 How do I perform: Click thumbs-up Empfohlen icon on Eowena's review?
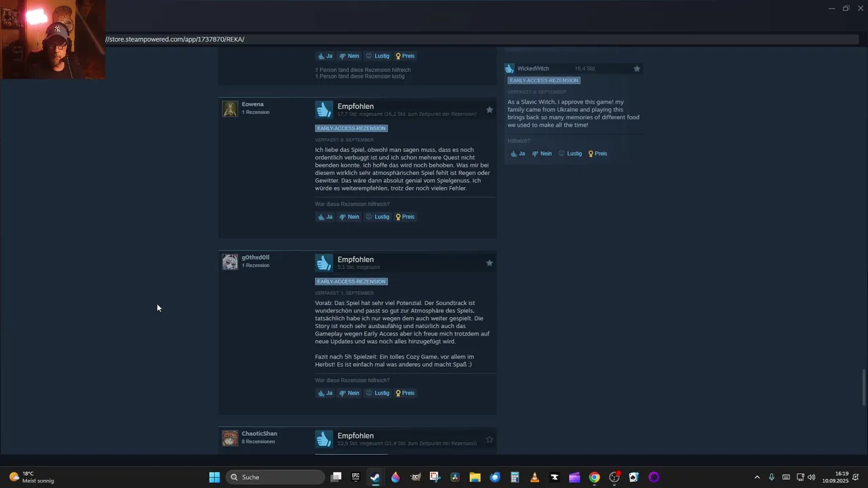pos(324,109)
